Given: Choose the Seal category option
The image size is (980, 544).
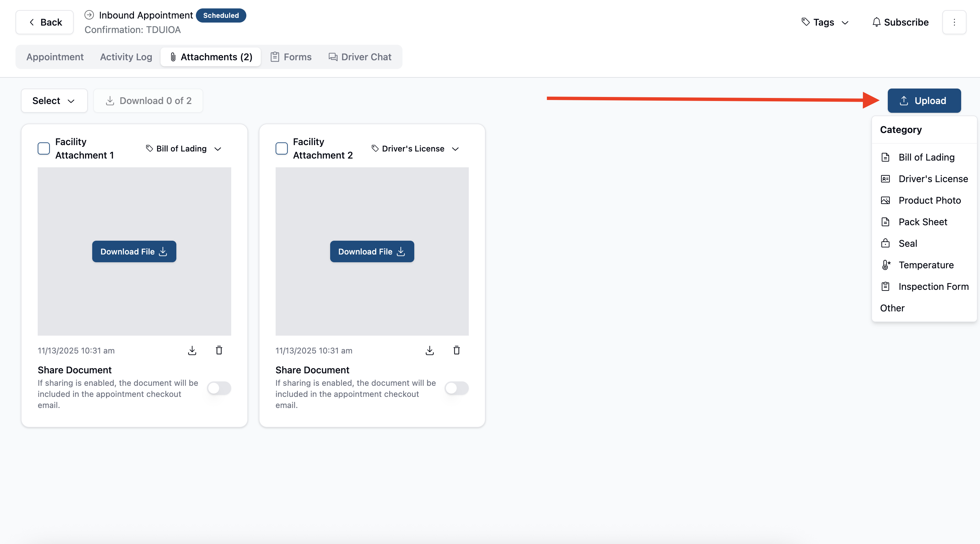Looking at the screenshot, I should pos(924,243).
